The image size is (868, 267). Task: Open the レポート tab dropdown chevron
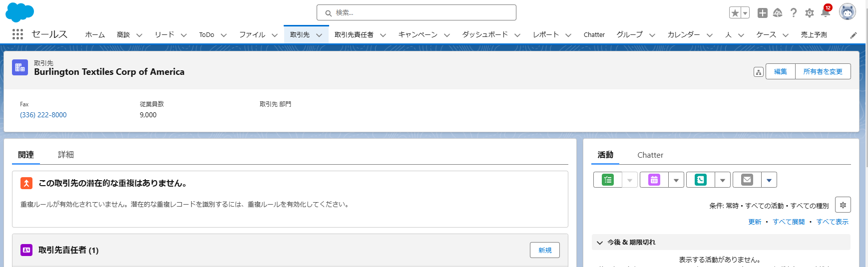(568, 35)
